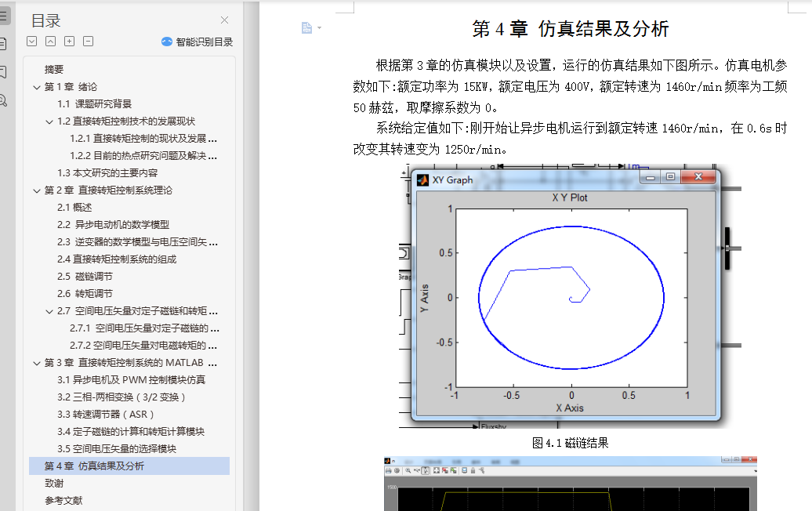Click the up-chevron navigation icon in the 目录 toolbar
This screenshot has width=812, height=511.
50,42
